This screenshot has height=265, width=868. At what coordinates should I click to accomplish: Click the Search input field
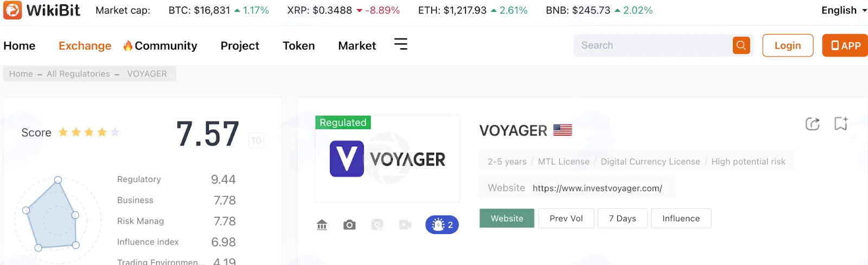coord(654,46)
